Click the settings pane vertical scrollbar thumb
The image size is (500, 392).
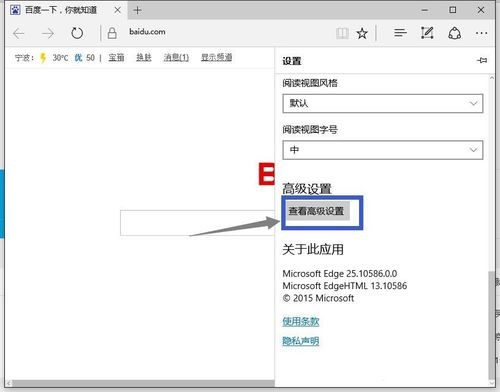[492, 325]
